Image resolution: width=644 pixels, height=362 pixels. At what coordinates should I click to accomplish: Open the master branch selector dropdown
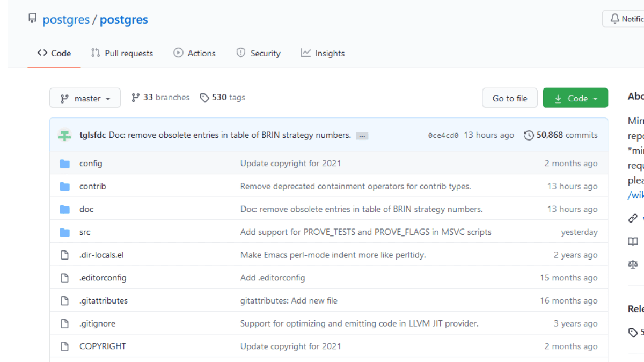(x=85, y=98)
